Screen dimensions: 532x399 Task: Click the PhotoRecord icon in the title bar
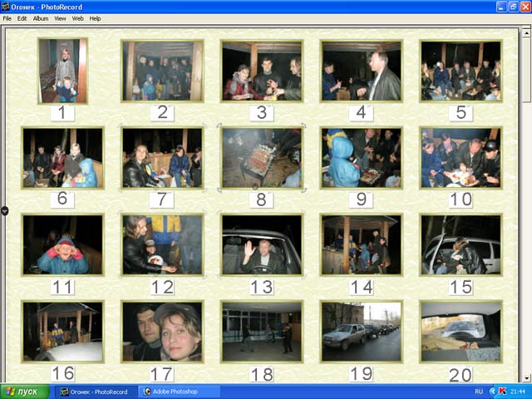[7, 6]
